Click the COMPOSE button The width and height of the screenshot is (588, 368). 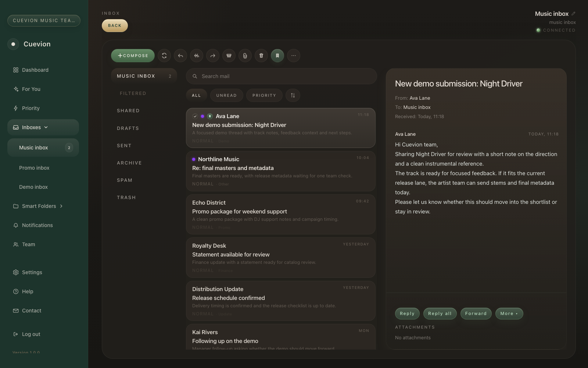[133, 56]
